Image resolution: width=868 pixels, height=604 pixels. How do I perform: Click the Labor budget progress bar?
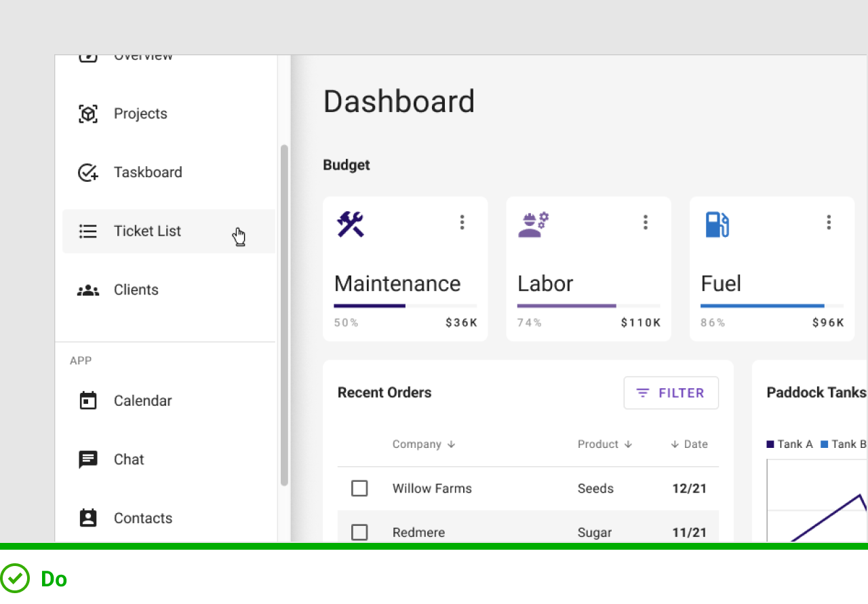click(588, 306)
